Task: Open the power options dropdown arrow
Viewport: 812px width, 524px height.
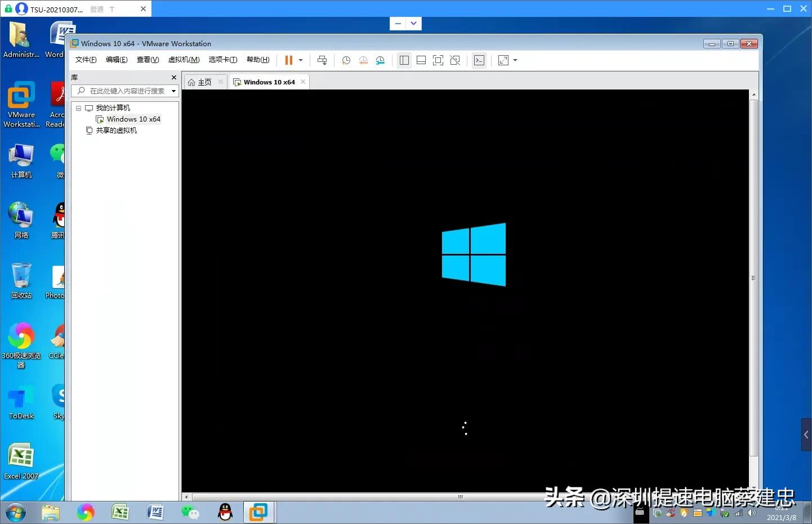Action: pos(301,60)
